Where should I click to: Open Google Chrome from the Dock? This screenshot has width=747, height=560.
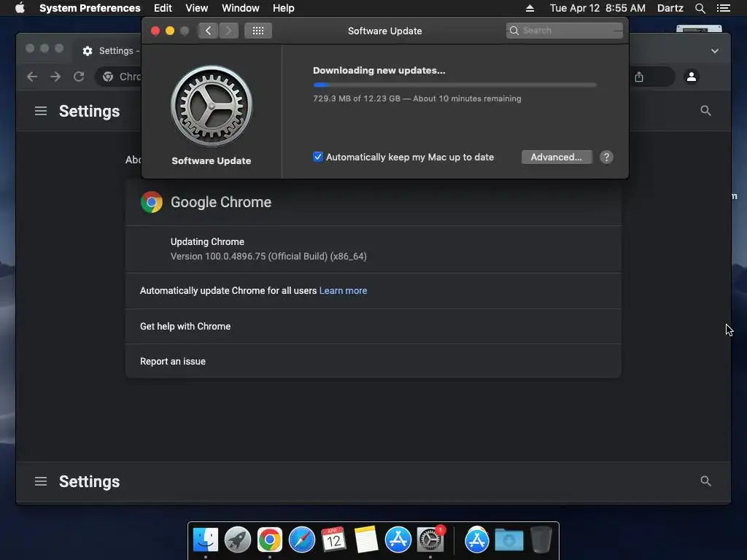270,540
